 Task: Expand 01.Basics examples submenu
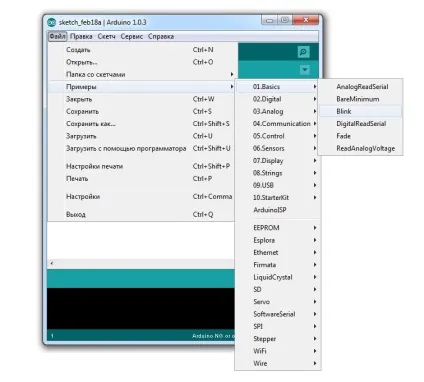click(x=277, y=87)
